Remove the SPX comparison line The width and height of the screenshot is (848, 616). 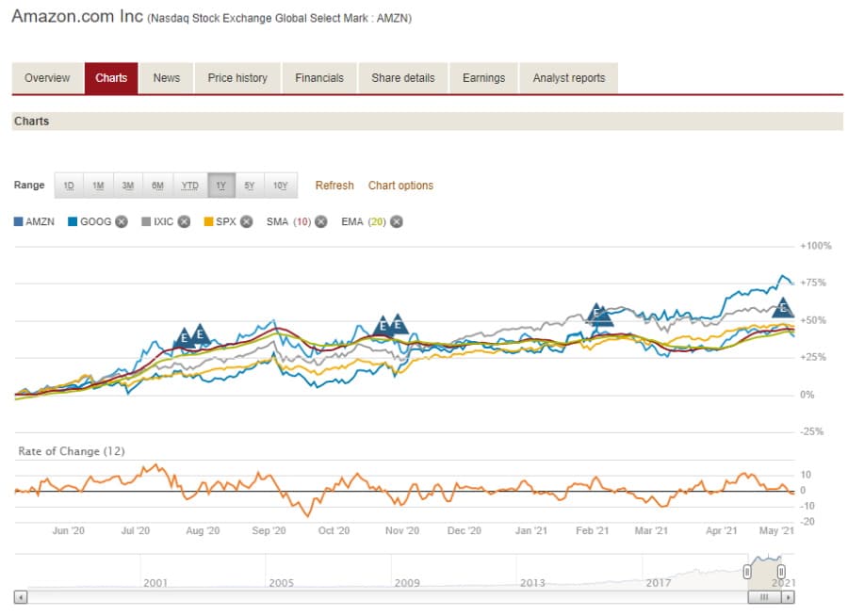coord(245,221)
